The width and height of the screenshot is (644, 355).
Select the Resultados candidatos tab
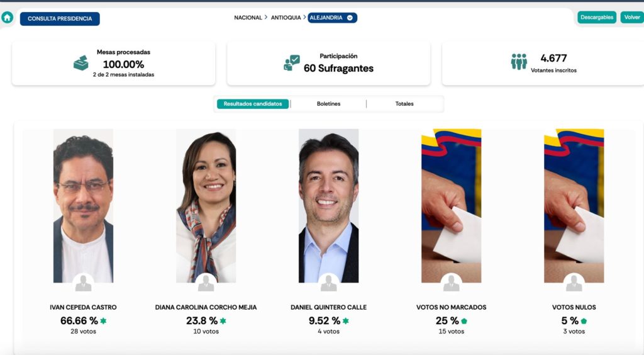(x=253, y=103)
